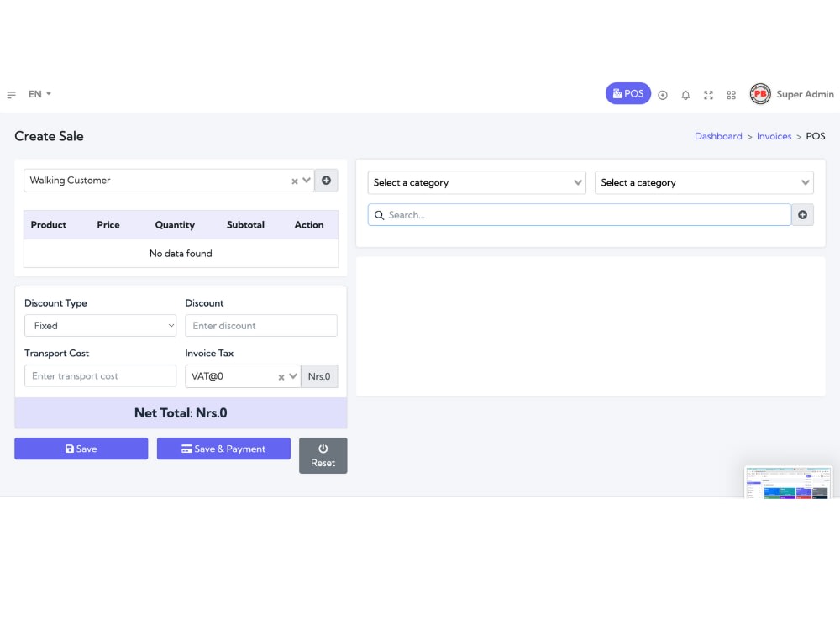
Task: Expand the VAT@0 invoice tax dropdown
Action: (293, 376)
